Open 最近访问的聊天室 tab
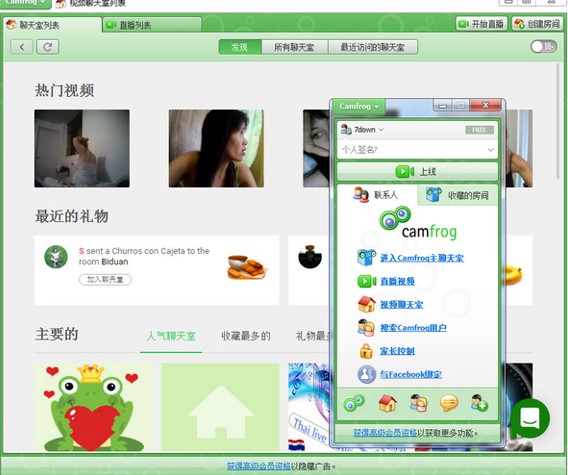Viewport: 568px width, 475px height. [x=373, y=47]
